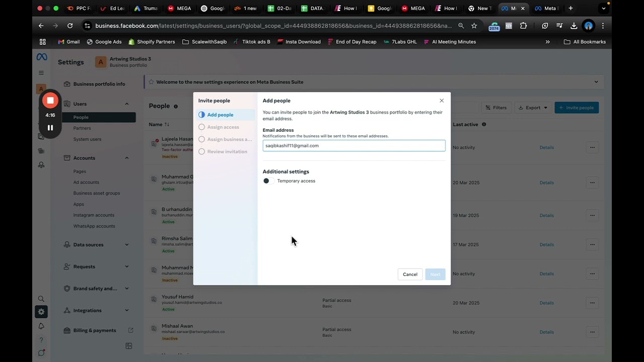
Task: Pause the screen recording
Action: [50, 128]
